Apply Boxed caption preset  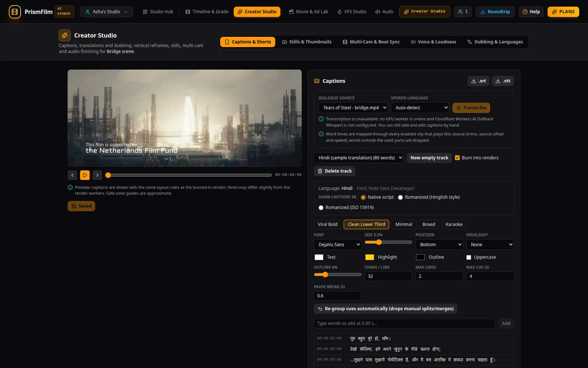429,224
